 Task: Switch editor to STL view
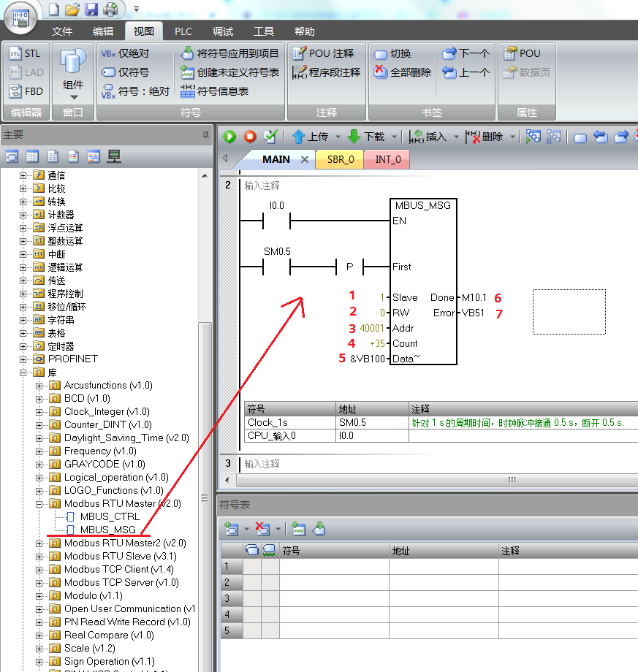pos(26,53)
